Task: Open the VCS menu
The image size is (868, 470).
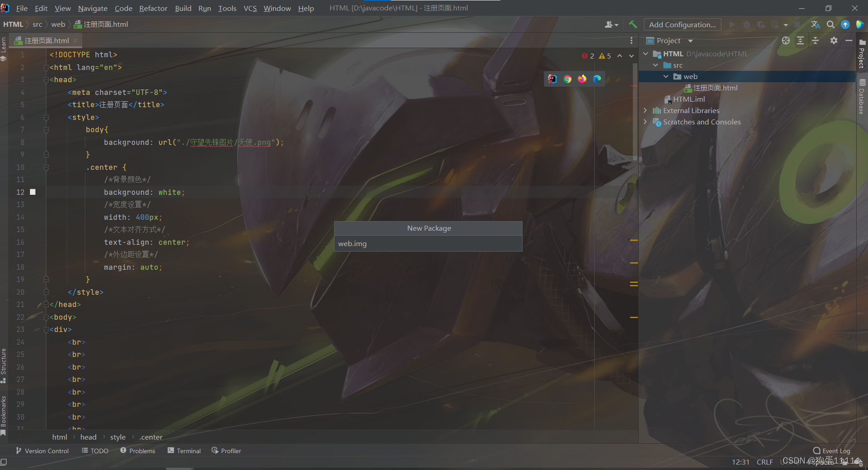Action: (250, 8)
